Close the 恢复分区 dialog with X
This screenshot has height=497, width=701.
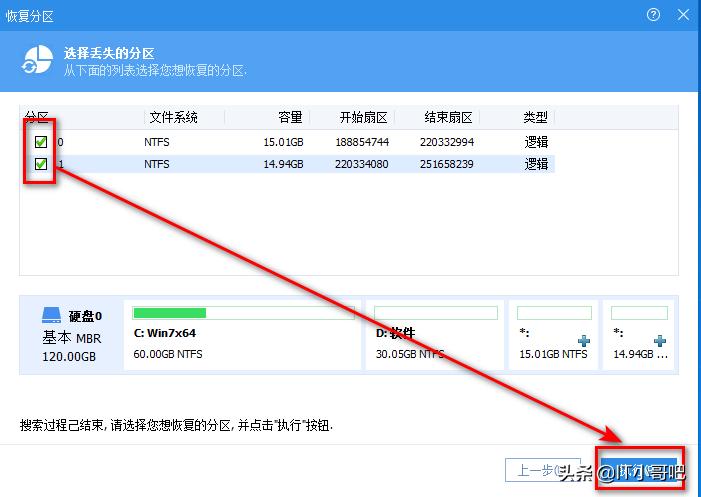click(683, 15)
